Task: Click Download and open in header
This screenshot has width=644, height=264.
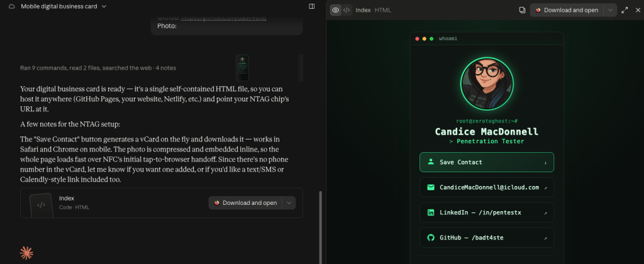Action: [x=567, y=10]
